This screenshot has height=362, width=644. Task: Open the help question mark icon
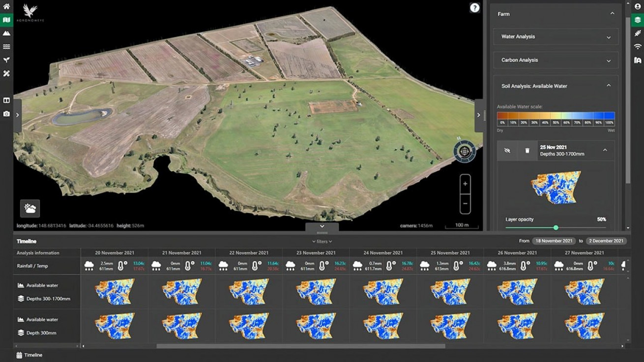[474, 8]
